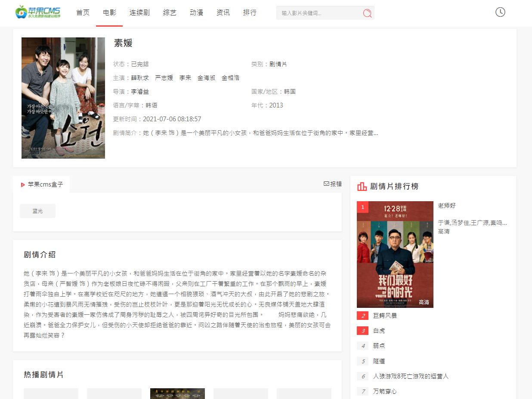Click the red bar-chart icon beside 剧情片排行榜

click(362, 186)
